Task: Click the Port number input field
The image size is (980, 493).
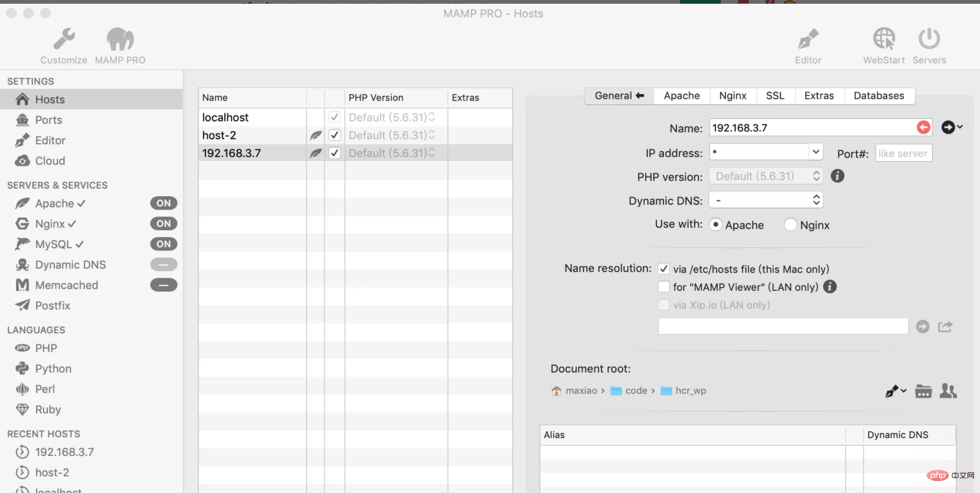Action: pos(903,153)
